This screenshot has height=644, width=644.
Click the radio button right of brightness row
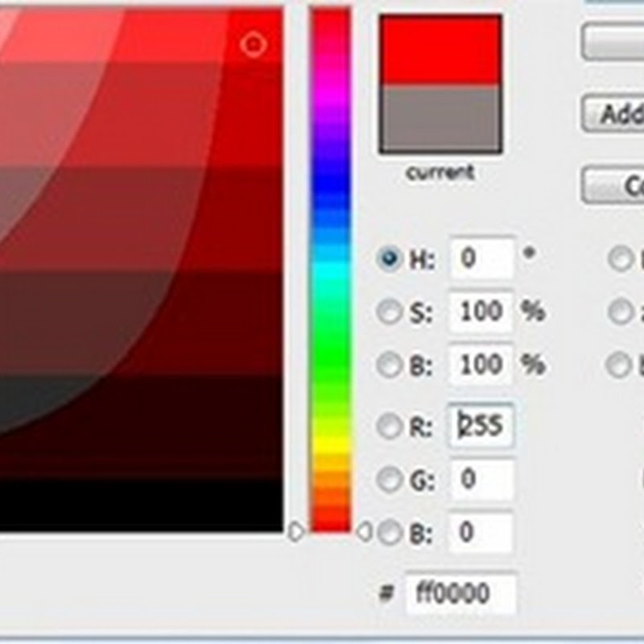pyautogui.click(x=620, y=365)
